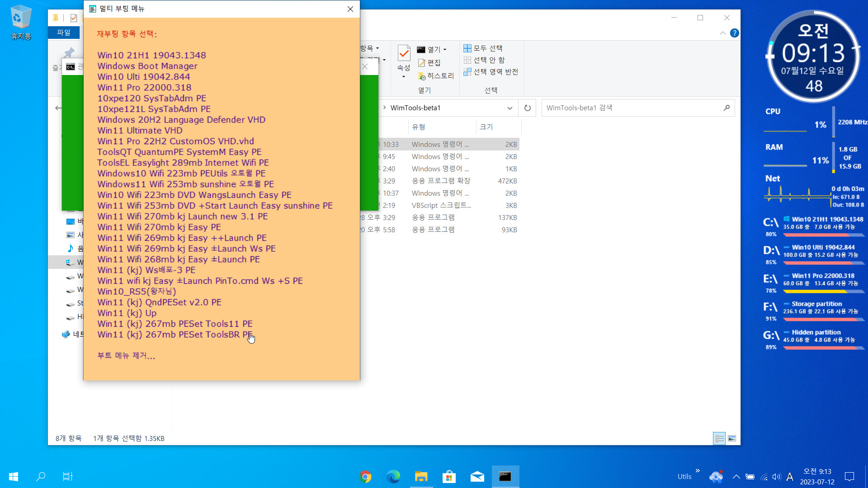Expand address bar history dropdown
The image size is (868, 488).
(509, 108)
